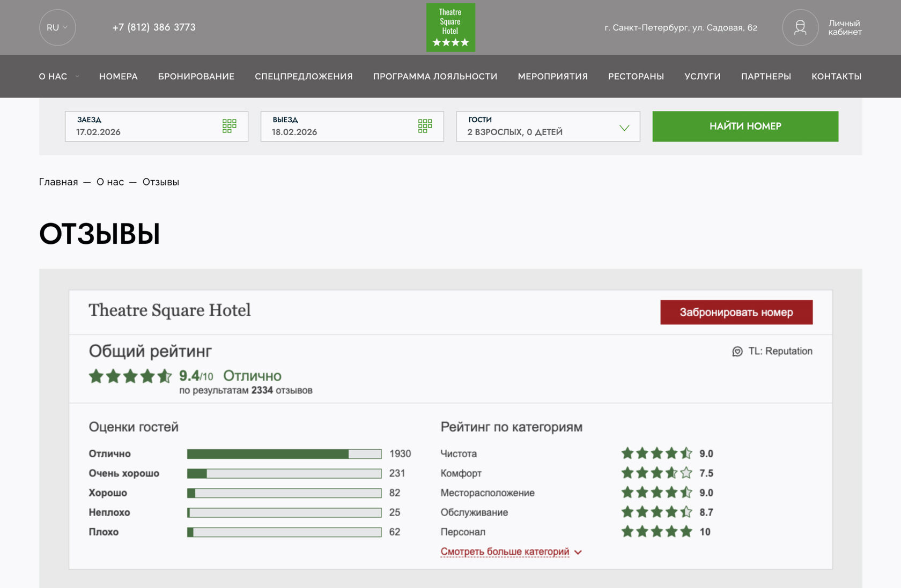Go to УСЛУГИ page
The height and width of the screenshot is (588, 901).
click(x=703, y=77)
